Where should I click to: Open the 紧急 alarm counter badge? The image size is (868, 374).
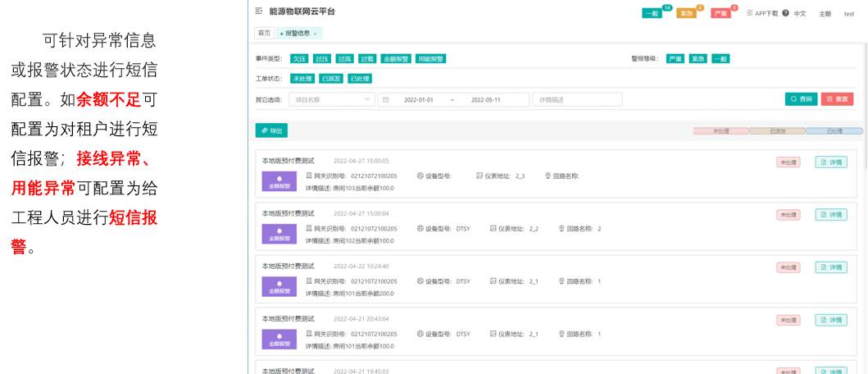688,13
